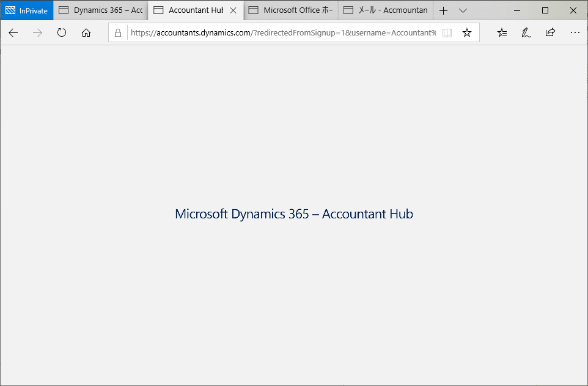Minimize the browser window
The width and height of the screenshot is (588, 386).
point(516,10)
